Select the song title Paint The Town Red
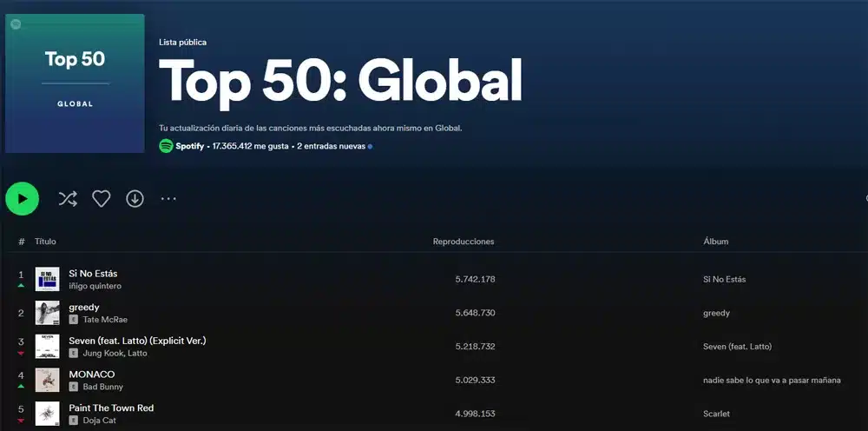868x431 pixels. (x=111, y=408)
